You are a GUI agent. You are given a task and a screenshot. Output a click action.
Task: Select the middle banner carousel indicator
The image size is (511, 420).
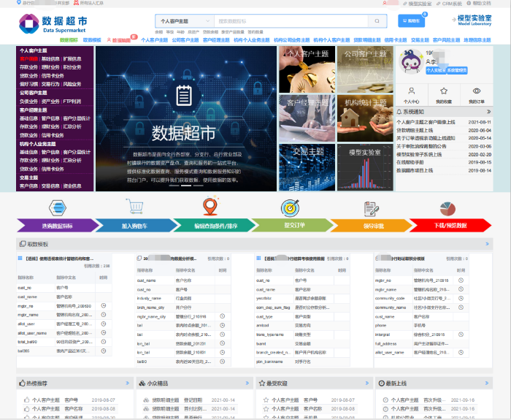click(x=185, y=186)
